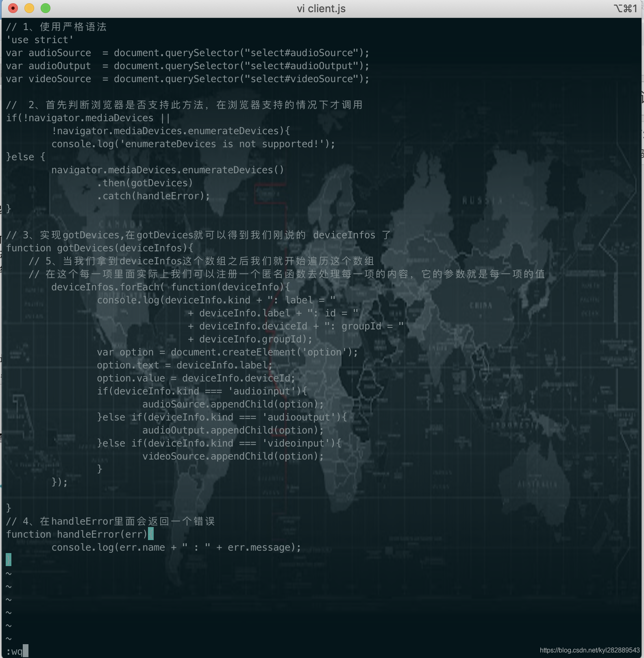The image size is (644, 658).
Task: Click 'if(!navigator.mediaDevices ||' line
Action: 88,118
